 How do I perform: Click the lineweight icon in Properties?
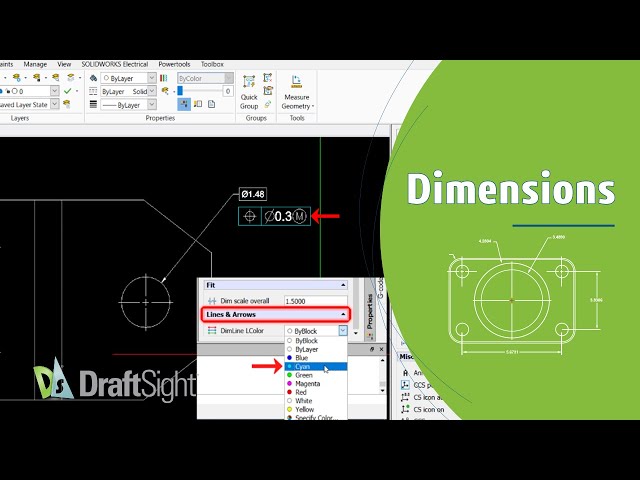(93, 105)
